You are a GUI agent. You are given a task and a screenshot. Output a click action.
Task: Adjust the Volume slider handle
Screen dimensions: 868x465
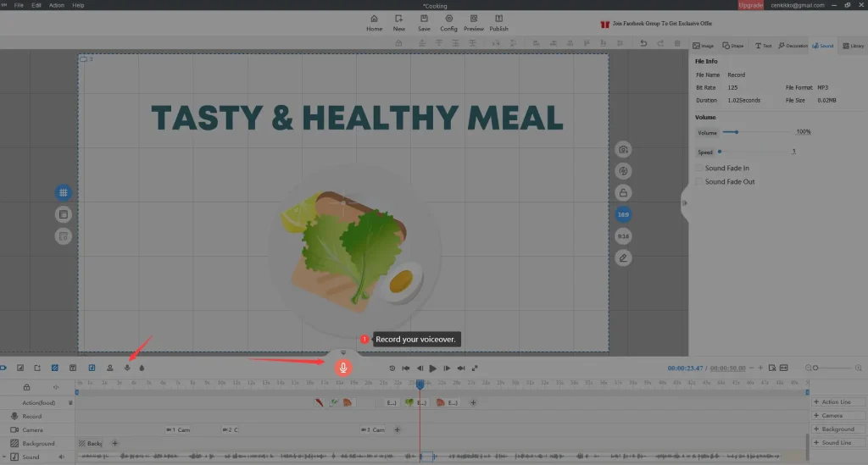[x=737, y=132]
